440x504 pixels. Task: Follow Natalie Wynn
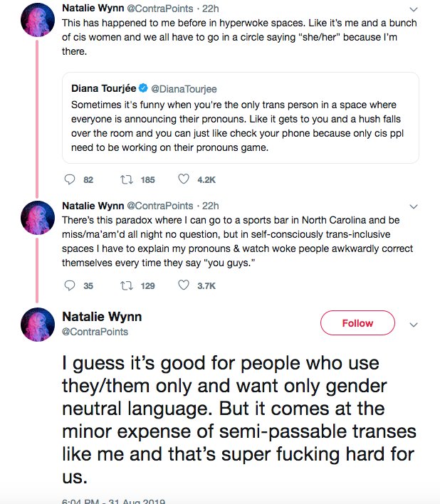point(357,323)
